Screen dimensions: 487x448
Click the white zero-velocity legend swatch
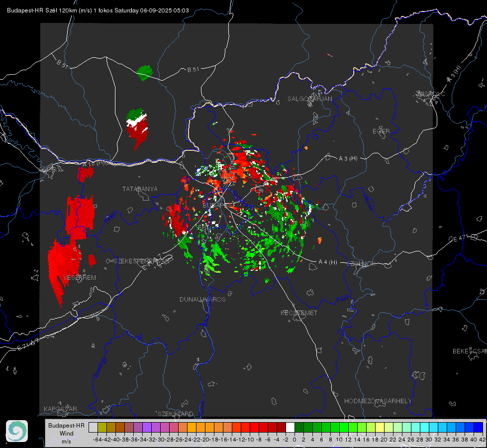click(290, 427)
